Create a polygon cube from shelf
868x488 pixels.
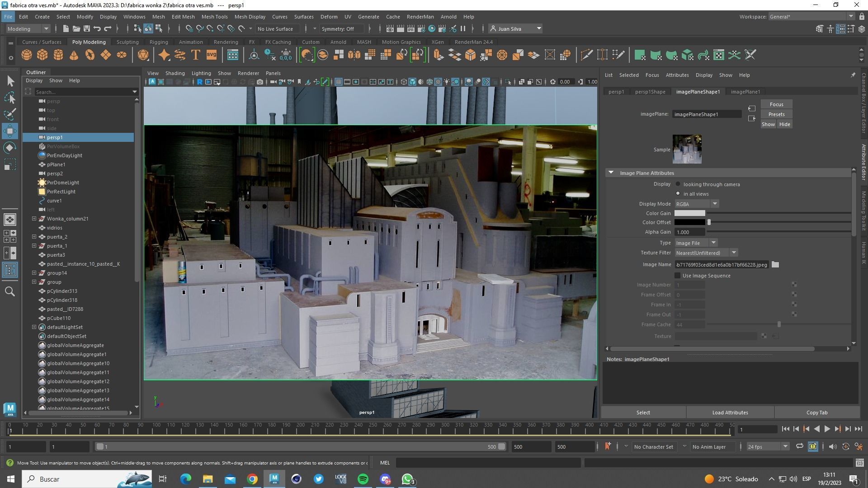coord(42,55)
